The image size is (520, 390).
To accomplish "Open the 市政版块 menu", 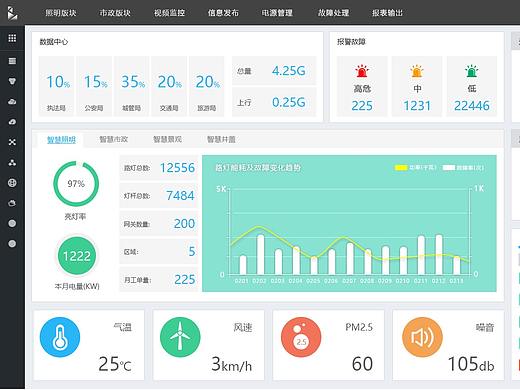I will point(115,13).
